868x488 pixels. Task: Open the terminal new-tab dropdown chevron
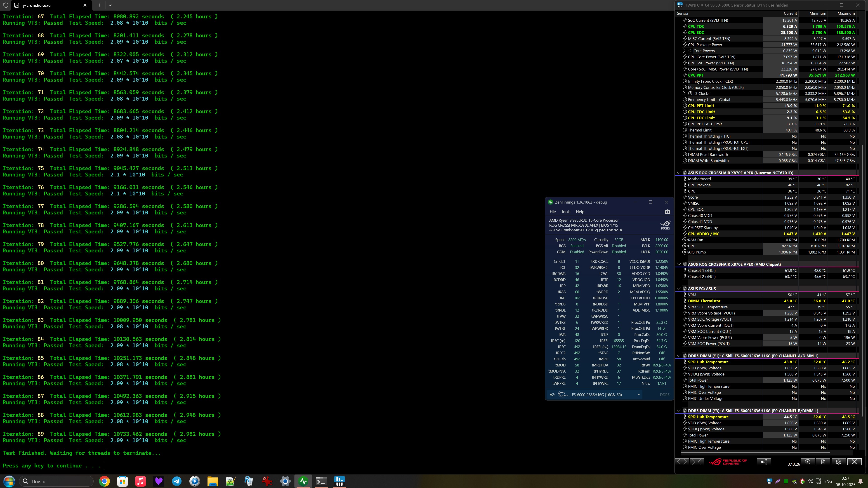[110, 5]
